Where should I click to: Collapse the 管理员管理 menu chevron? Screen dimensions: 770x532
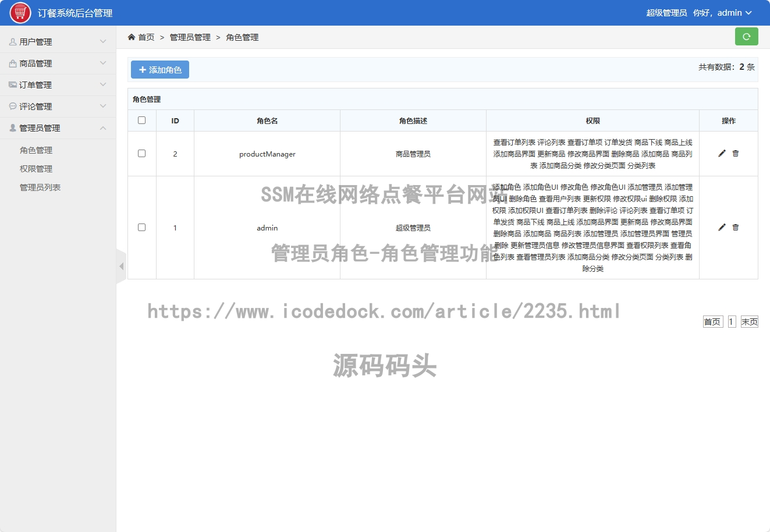click(103, 128)
